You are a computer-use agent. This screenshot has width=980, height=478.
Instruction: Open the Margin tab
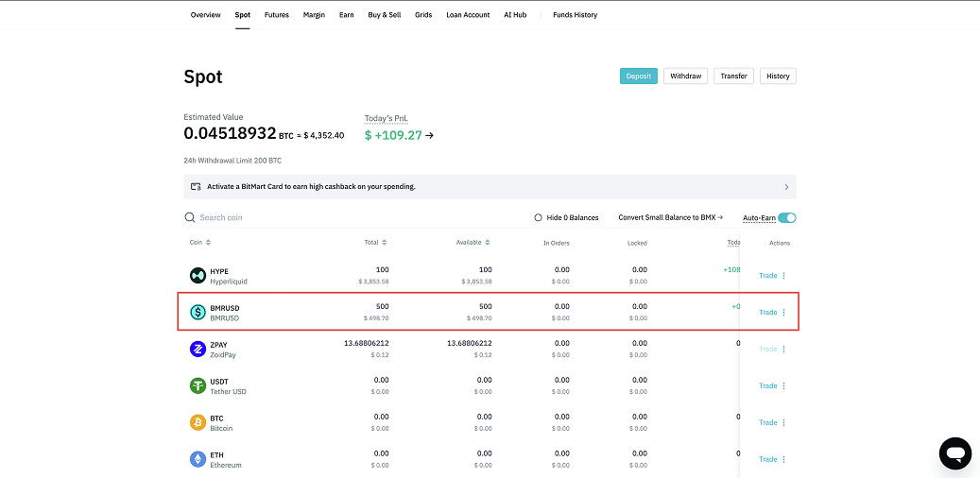point(314,15)
